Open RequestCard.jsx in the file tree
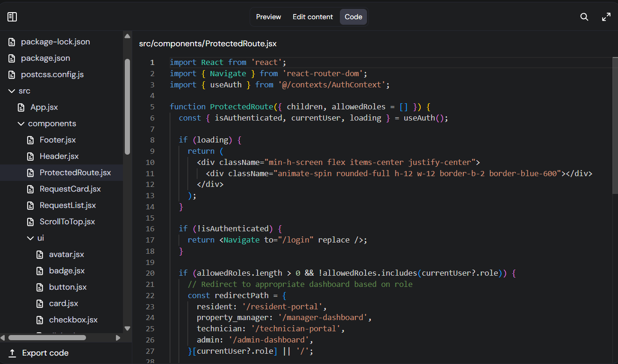Viewport: 618px width, 364px height. point(70,189)
